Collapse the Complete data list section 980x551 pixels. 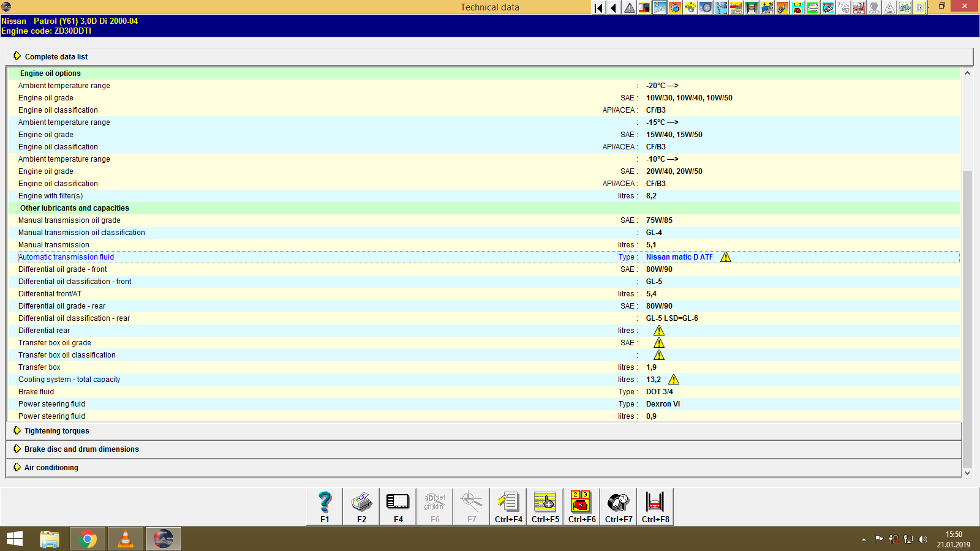pyautogui.click(x=56, y=56)
